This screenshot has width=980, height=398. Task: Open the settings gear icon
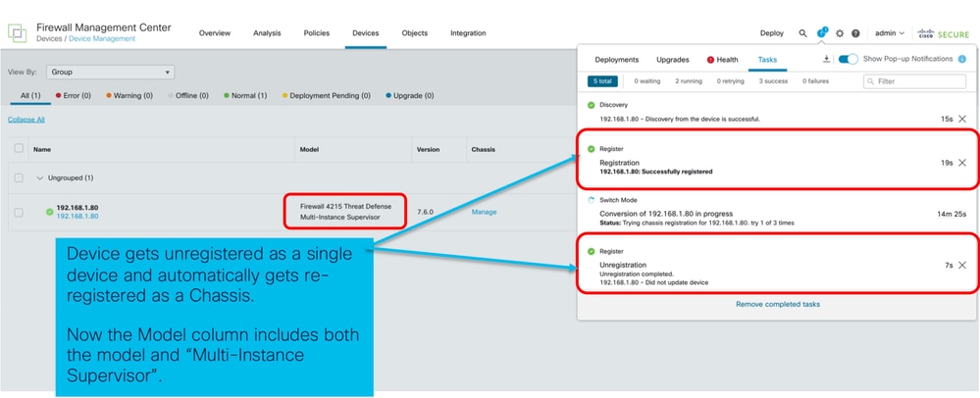(840, 33)
